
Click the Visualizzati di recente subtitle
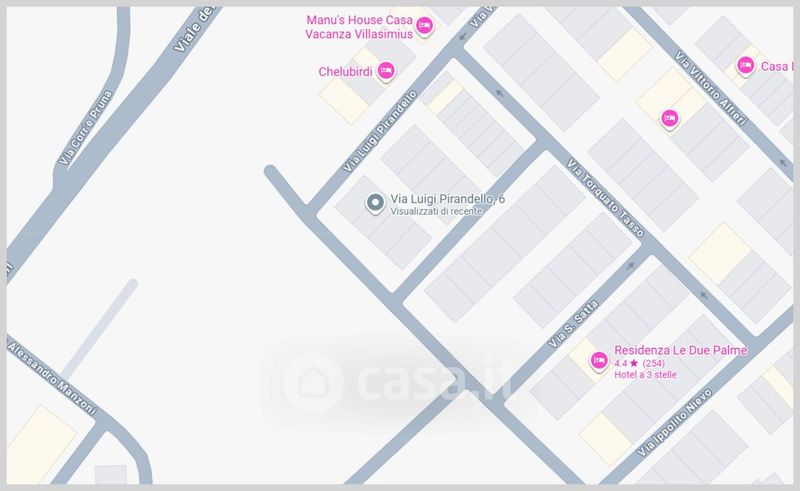pyautogui.click(x=436, y=211)
